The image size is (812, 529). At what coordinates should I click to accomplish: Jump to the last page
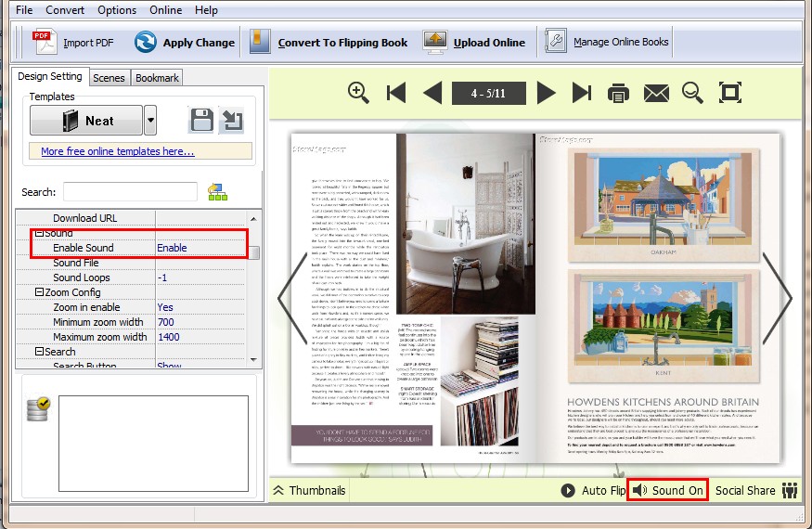[582, 93]
